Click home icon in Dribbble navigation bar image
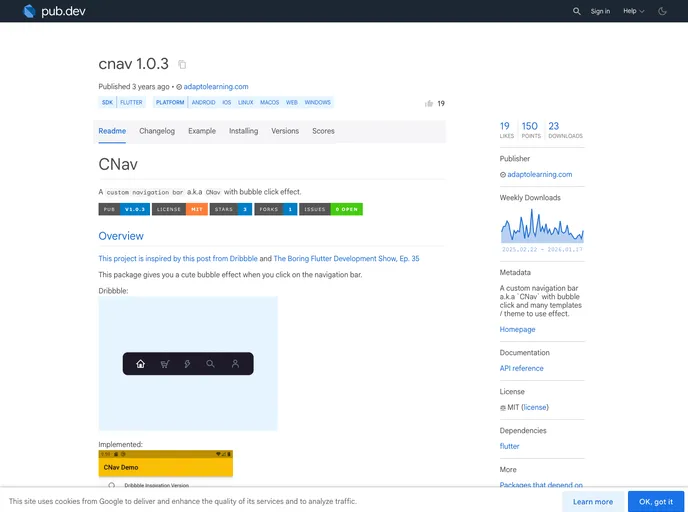Screen dimensions: 688x512 pos(140,364)
